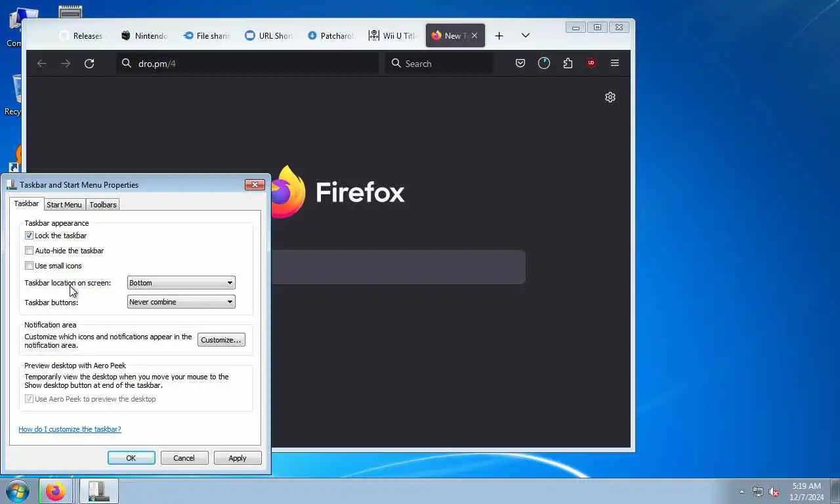Click the new tab page search field
This screenshot has height=504, width=840.
tap(398, 266)
